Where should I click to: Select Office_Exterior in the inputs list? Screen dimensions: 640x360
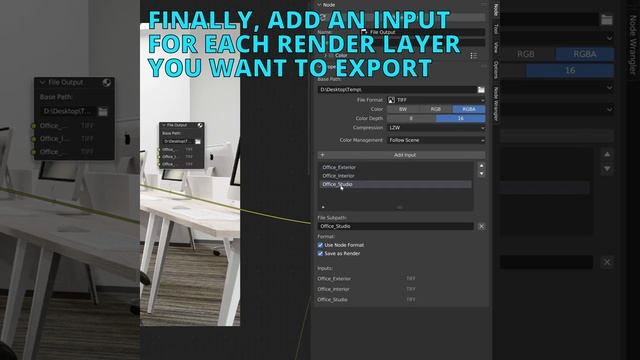395,167
